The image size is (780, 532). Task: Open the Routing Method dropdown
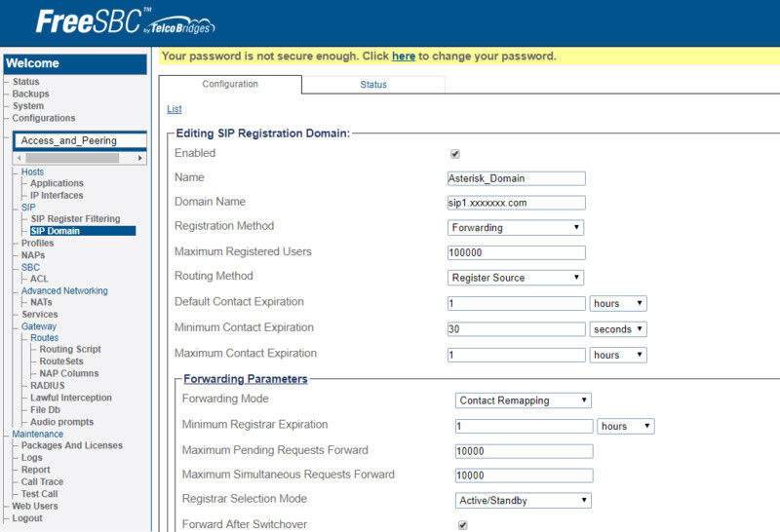(x=516, y=278)
